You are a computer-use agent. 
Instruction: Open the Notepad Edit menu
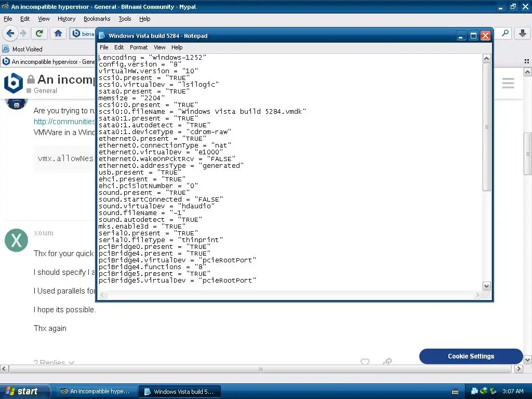pos(119,47)
